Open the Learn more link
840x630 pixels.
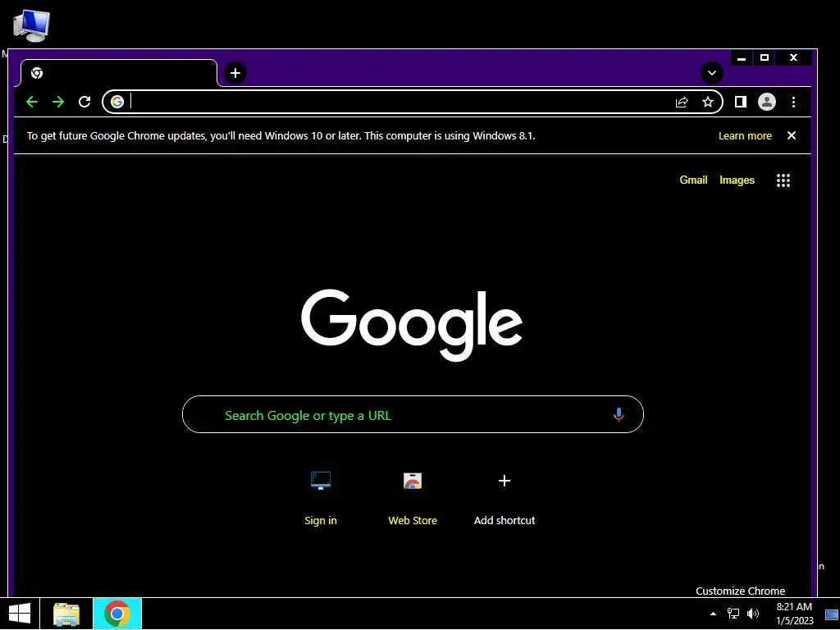click(x=745, y=136)
